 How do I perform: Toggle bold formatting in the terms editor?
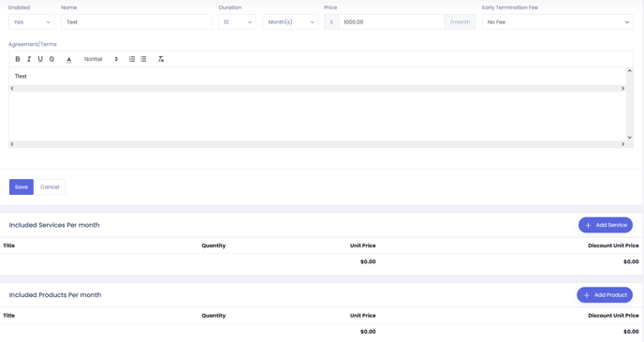coord(18,59)
